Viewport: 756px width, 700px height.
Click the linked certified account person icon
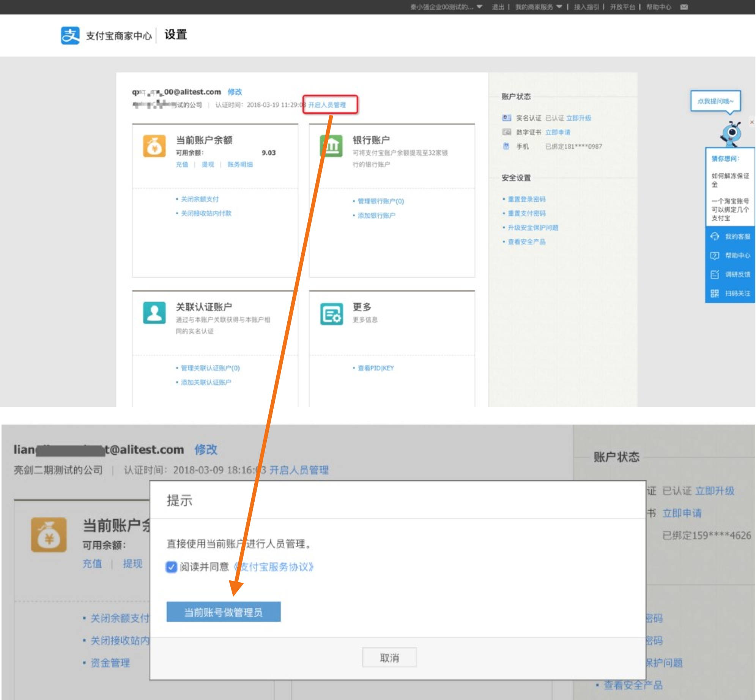[x=154, y=313]
